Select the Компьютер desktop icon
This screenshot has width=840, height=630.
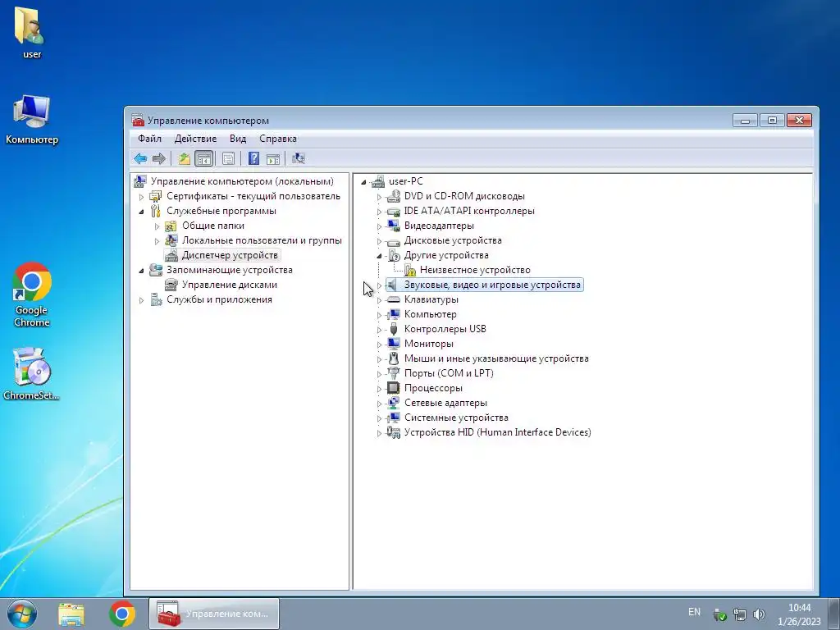tap(32, 119)
